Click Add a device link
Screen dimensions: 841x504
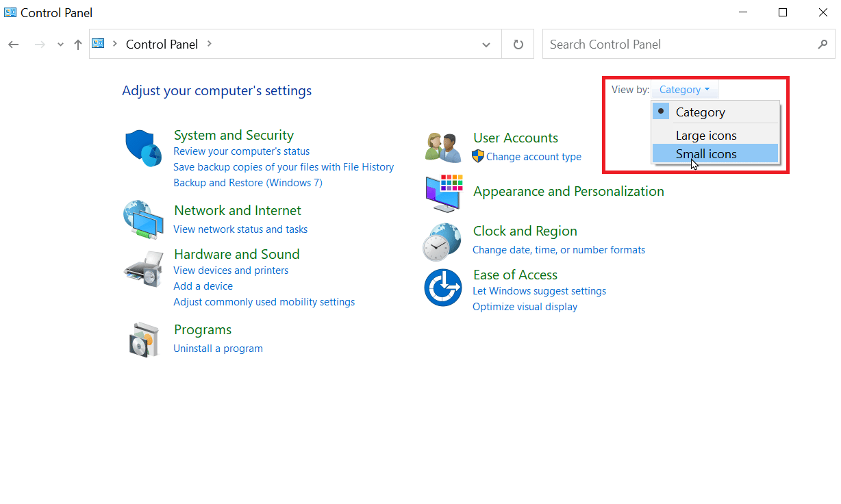click(203, 286)
